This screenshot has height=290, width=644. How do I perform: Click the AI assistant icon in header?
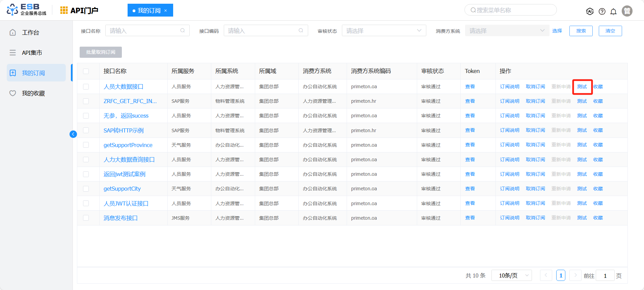590,11
